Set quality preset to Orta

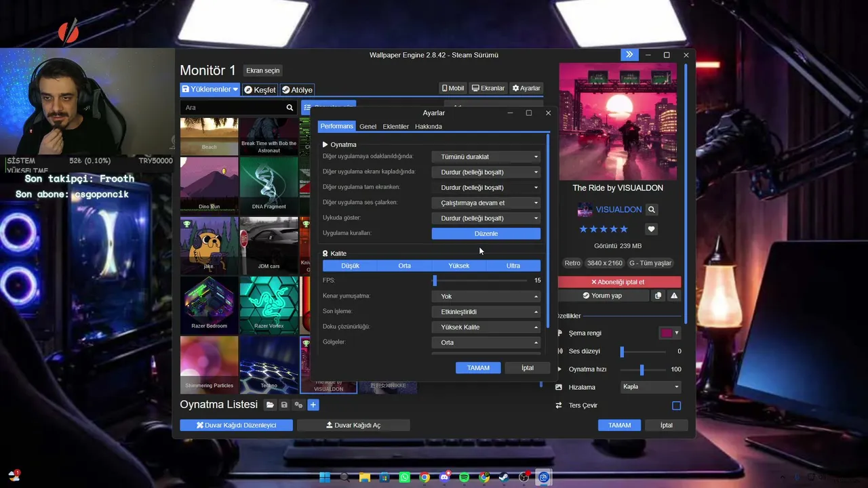click(x=404, y=266)
